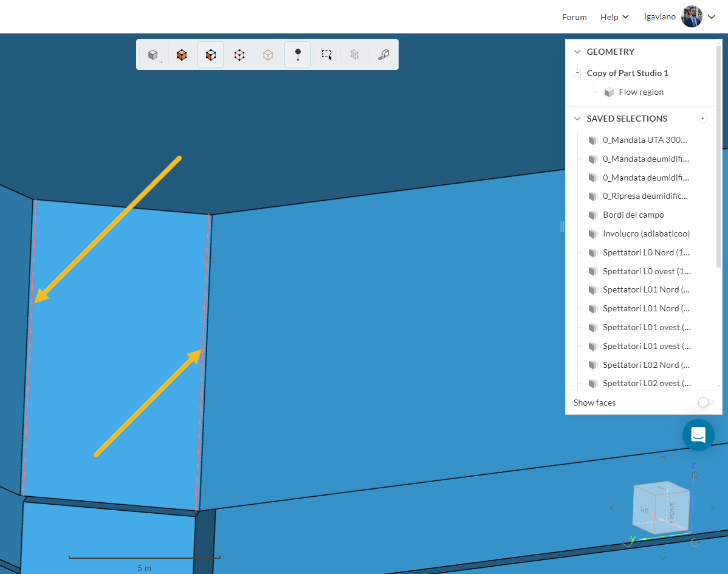Collapse the GEOMETRY section

(577, 52)
